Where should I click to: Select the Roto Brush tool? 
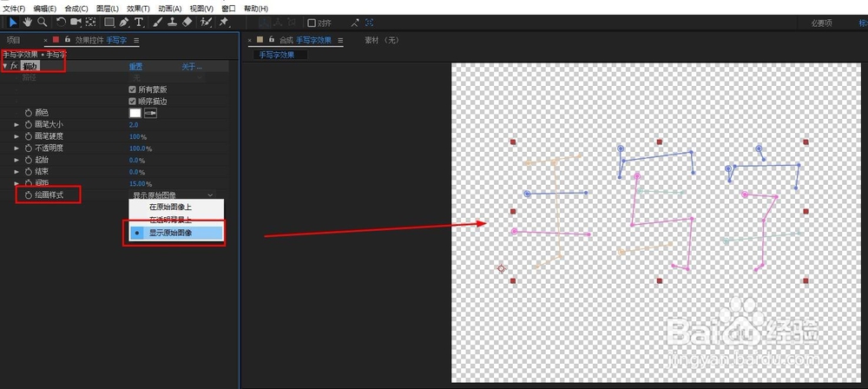point(206,23)
